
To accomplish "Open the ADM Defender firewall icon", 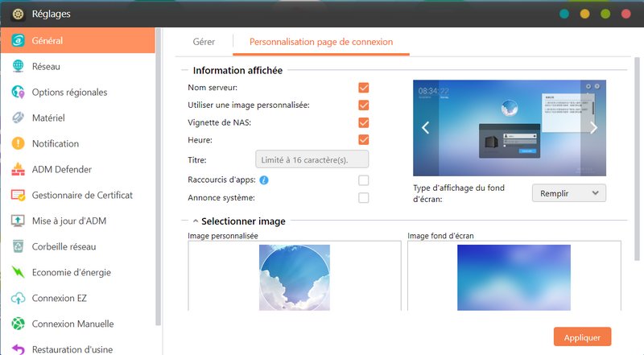I will tap(18, 169).
